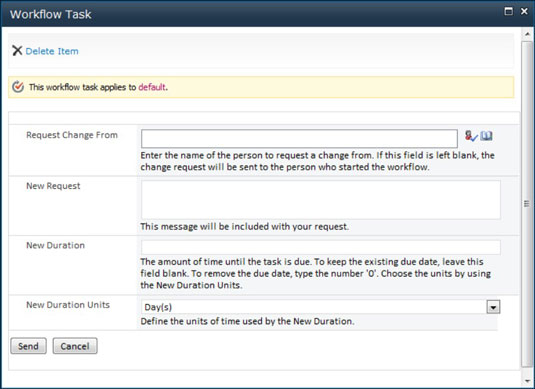The width and height of the screenshot is (535, 389).
Task: Click the Check Names icon
Action: (x=471, y=136)
